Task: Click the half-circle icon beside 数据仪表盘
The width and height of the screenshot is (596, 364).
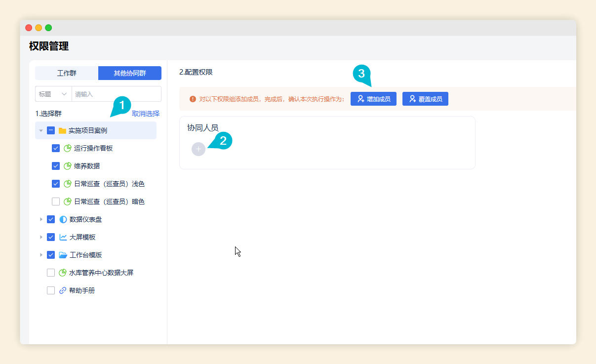Action: click(x=63, y=219)
